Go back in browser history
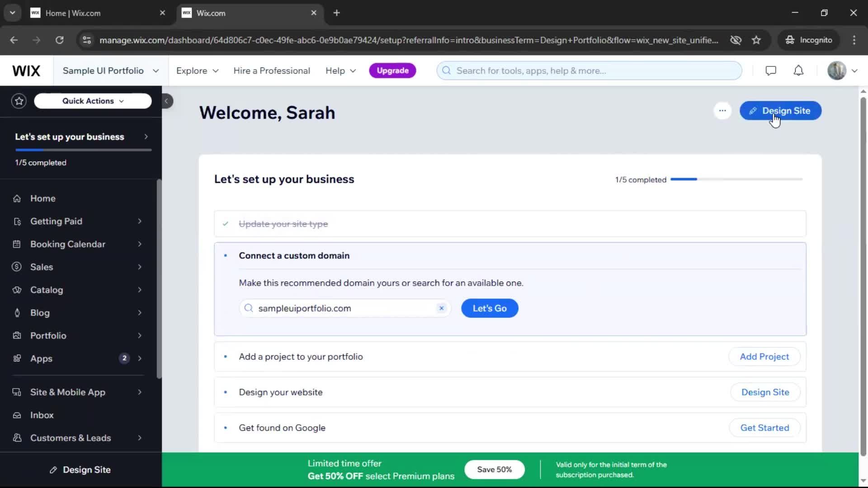The image size is (868, 488). (x=14, y=40)
